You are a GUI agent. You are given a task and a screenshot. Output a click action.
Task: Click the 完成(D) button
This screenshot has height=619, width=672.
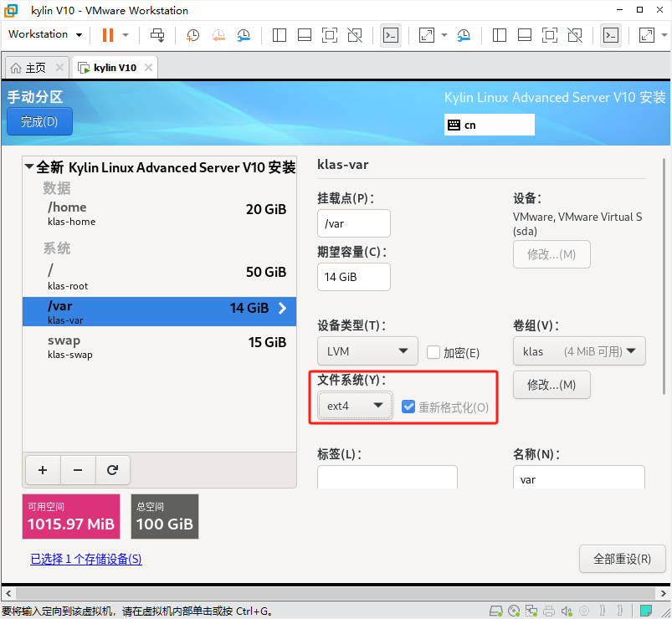(39, 121)
